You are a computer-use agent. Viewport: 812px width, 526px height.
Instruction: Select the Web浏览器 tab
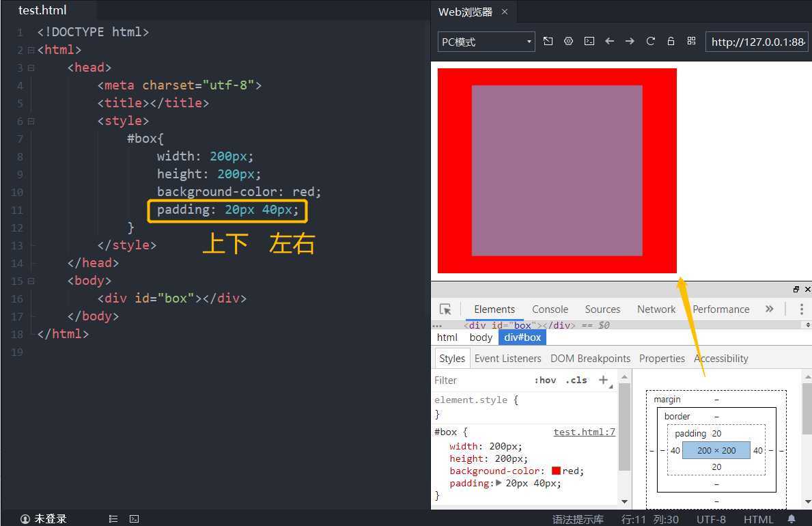(x=465, y=12)
